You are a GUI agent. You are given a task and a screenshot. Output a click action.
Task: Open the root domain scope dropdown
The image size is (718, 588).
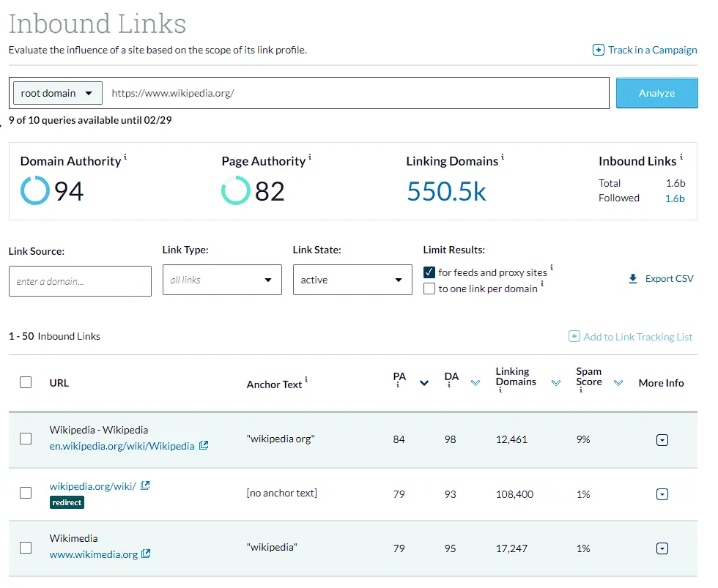coord(58,93)
